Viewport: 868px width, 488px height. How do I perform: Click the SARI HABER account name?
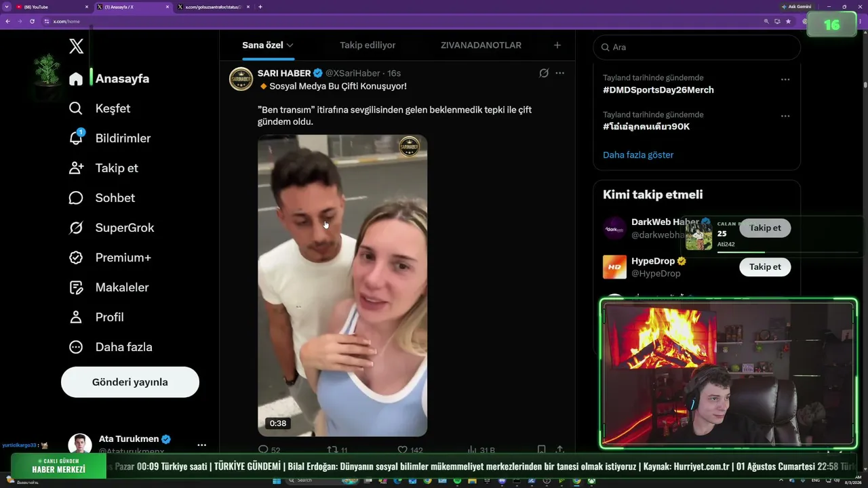pos(284,73)
